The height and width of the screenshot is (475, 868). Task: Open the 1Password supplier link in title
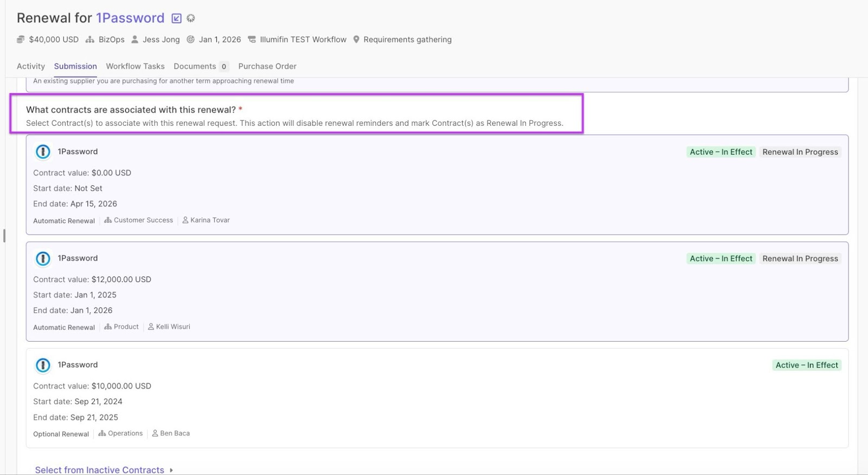pyautogui.click(x=130, y=18)
